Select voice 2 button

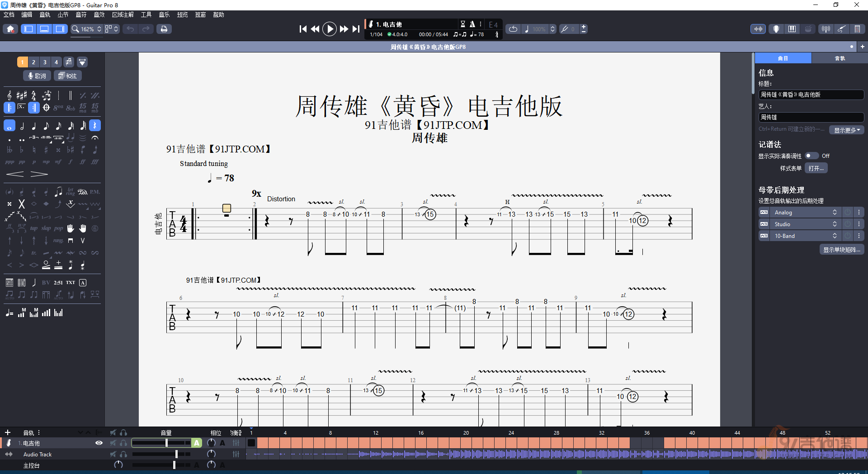tap(33, 62)
